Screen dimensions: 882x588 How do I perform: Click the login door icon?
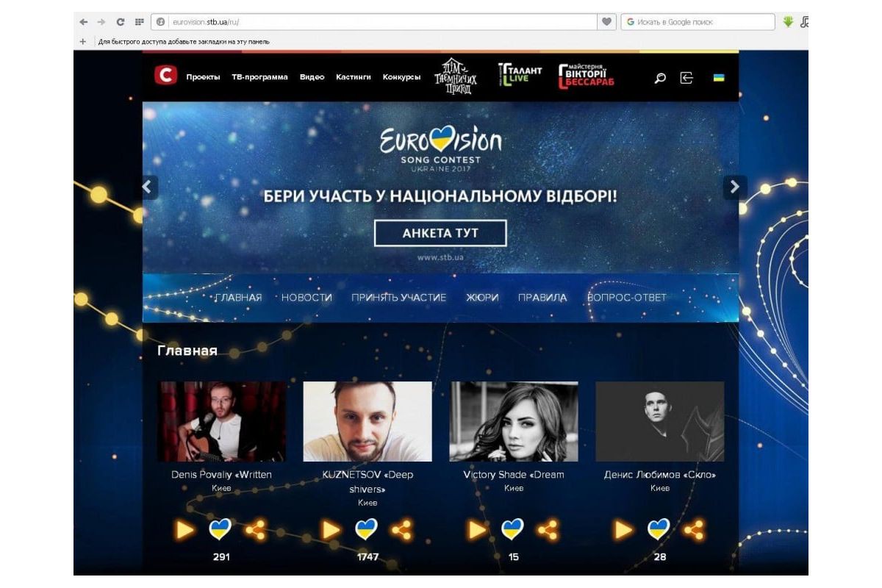pyautogui.click(x=686, y=77)
